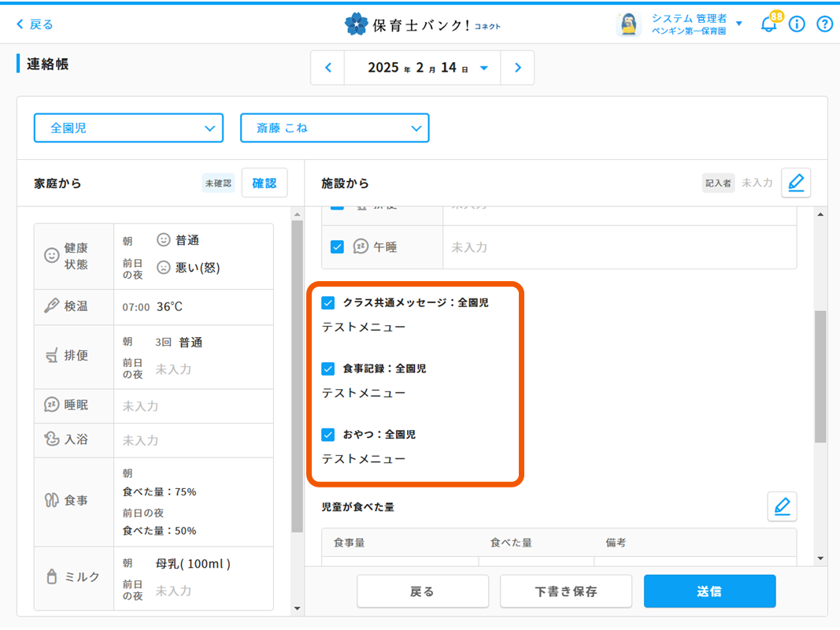The width and height of the screenshot is (840, 630).
Task: Click the 下書き保存 button
Action: point(565,591)
